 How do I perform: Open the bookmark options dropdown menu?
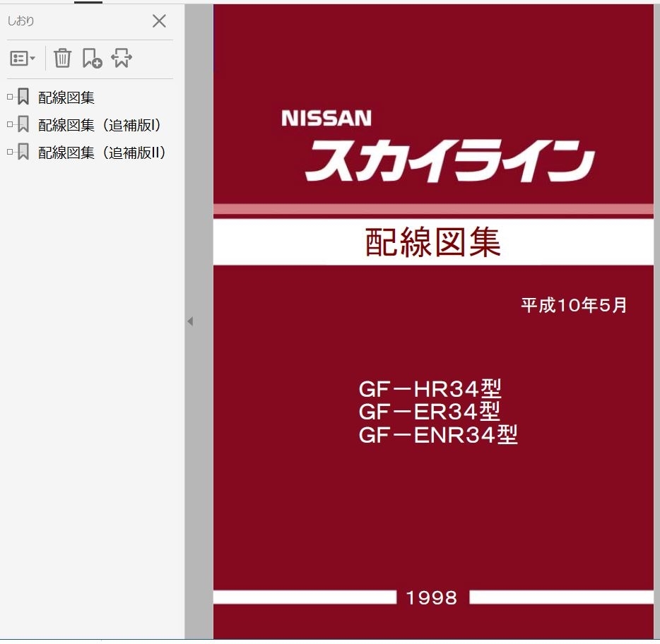(22, 58)
